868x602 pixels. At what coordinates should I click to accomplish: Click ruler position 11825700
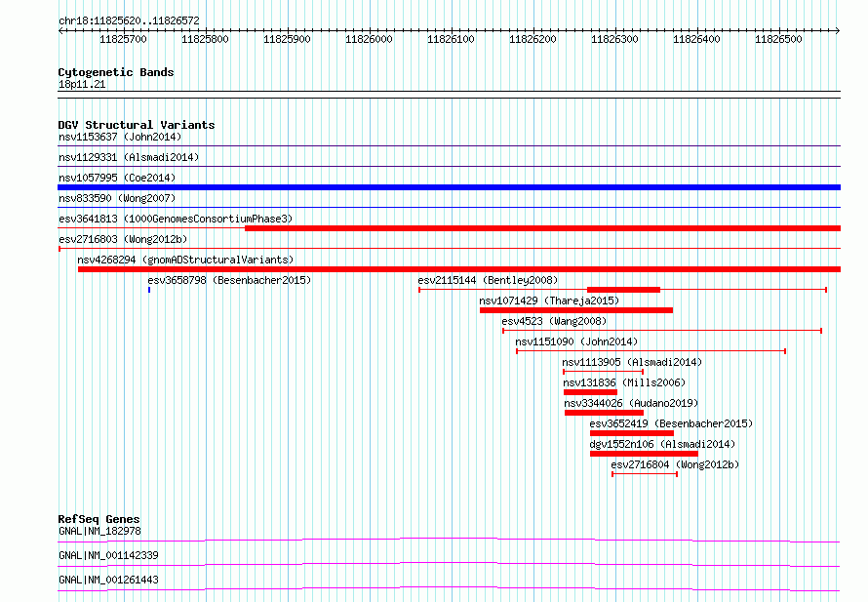[123, 39]
